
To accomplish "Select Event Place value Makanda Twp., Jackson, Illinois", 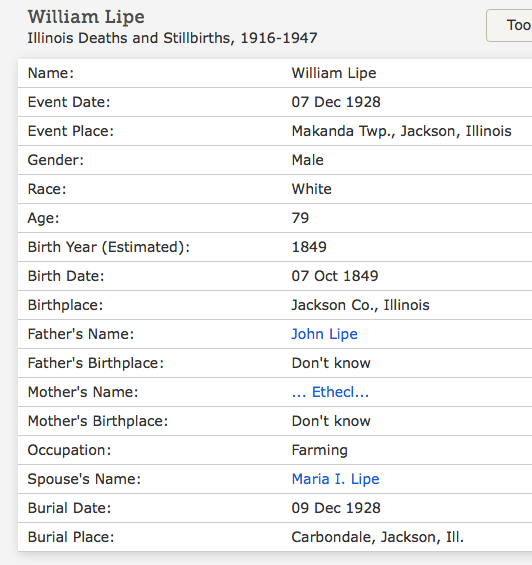I will [x=402, y=131].
